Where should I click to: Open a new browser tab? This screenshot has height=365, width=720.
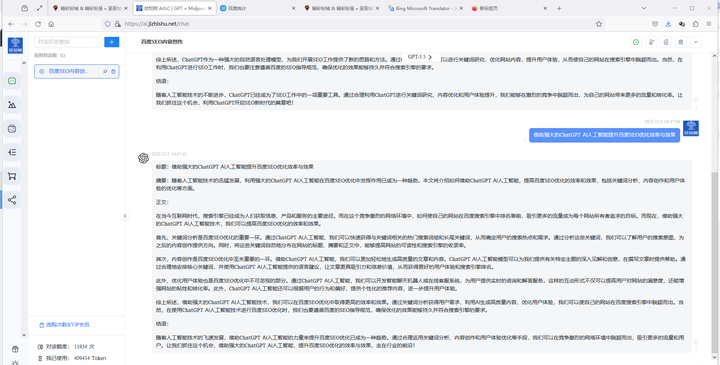click(x=559, y=8)
